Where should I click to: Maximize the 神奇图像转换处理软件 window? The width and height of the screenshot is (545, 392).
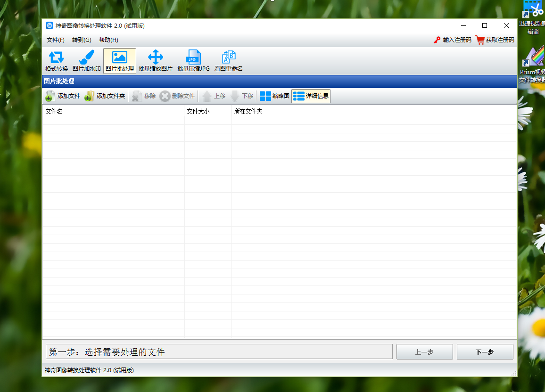(485, 26)
